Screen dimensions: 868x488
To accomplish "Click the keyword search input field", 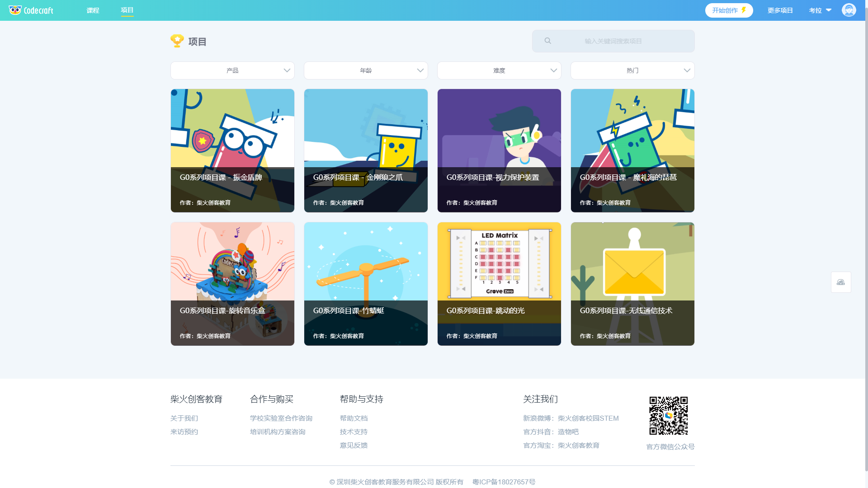I will pos(613,41).
